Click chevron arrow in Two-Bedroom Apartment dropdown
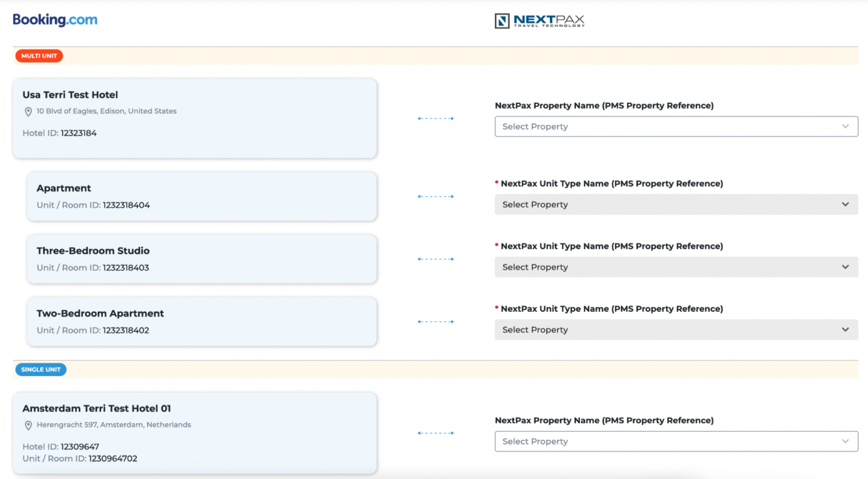This screenshot has height=479, width=868. tap(846, 330)
